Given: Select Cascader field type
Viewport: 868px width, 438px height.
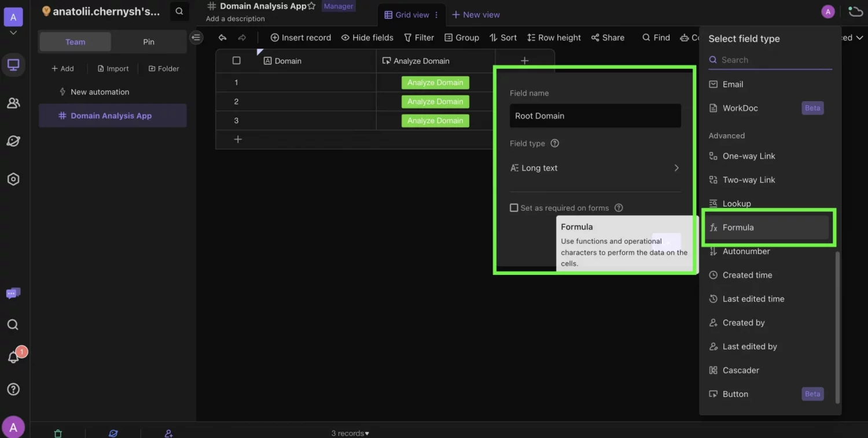Looking at the screenshot, I should point(768,370).
